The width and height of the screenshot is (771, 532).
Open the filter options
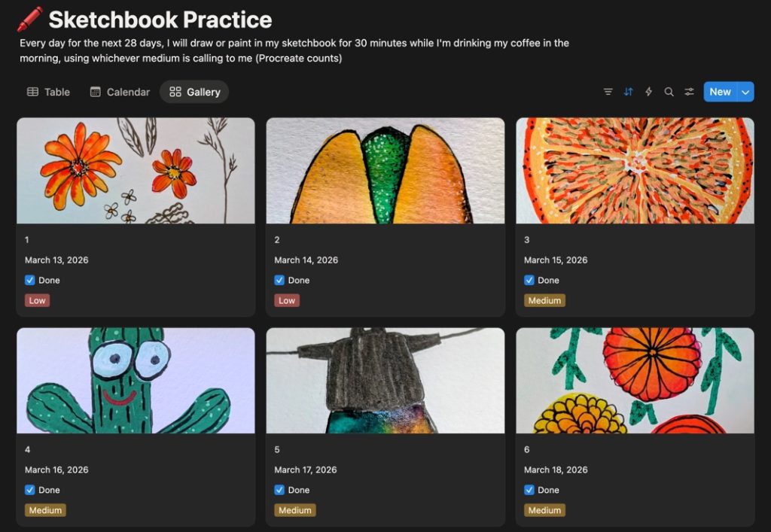pos(608,91)
